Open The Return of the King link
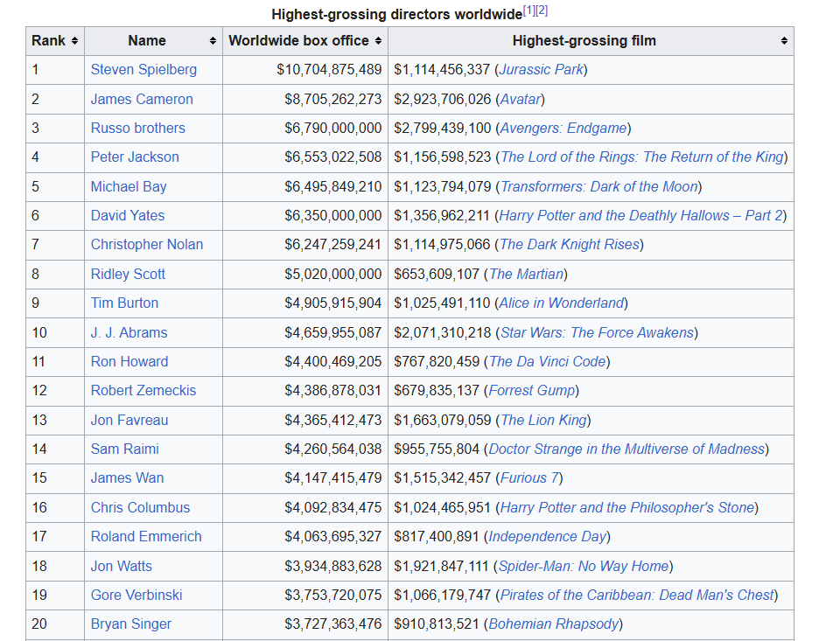Screen dimensions: 840x641 point(641,157)
